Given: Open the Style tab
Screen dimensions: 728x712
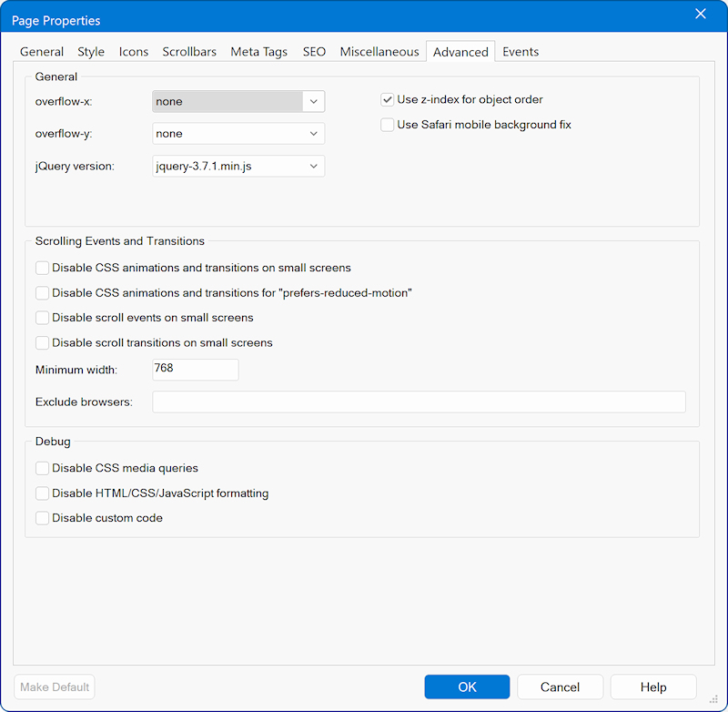Looking at the screenshot, I should [91, 52].
